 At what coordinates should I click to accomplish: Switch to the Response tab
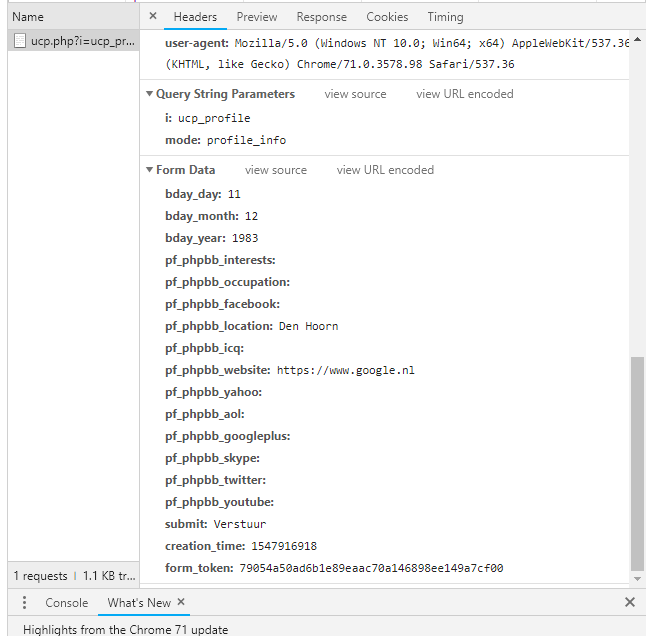(x=322, y=17)
